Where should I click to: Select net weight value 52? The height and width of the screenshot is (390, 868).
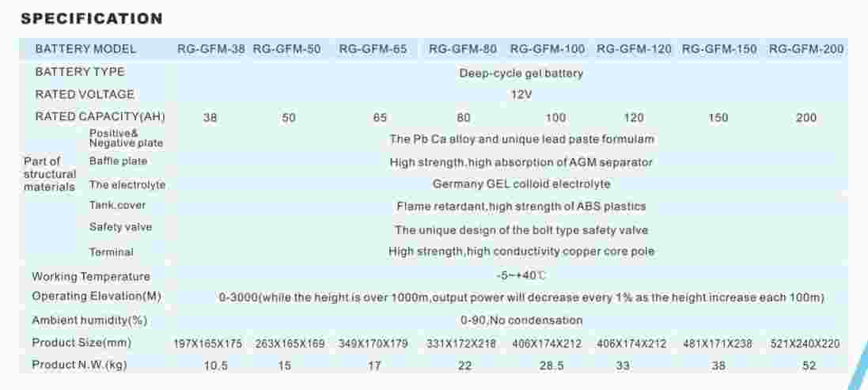click(809, 366)
